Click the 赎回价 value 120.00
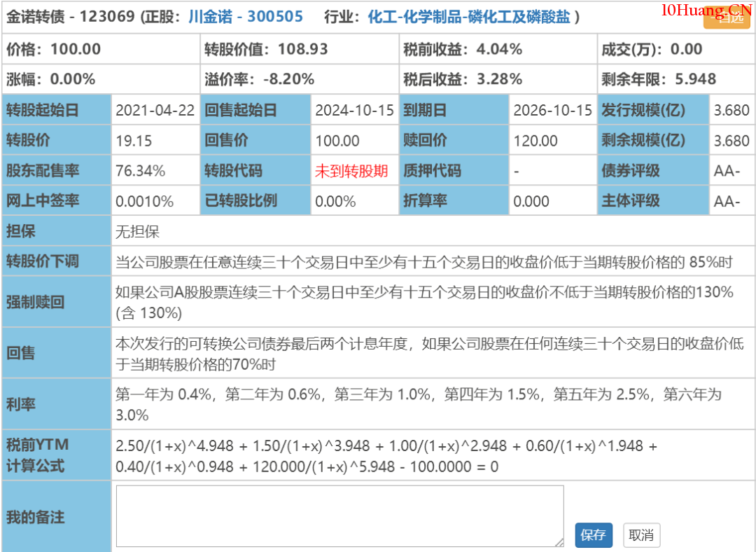The height and width of the screenshot is (552, 756). pyautogui.click(x=535, y=141)
